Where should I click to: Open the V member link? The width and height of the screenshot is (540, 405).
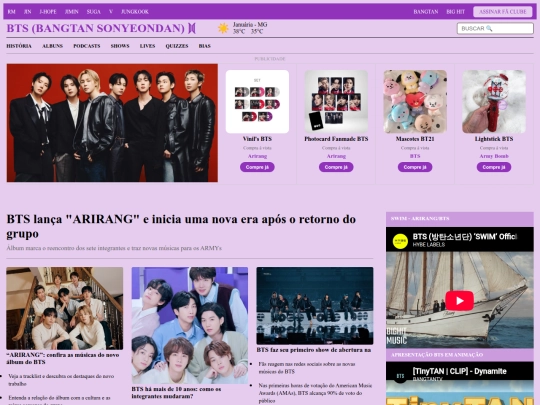click(111, 12)
